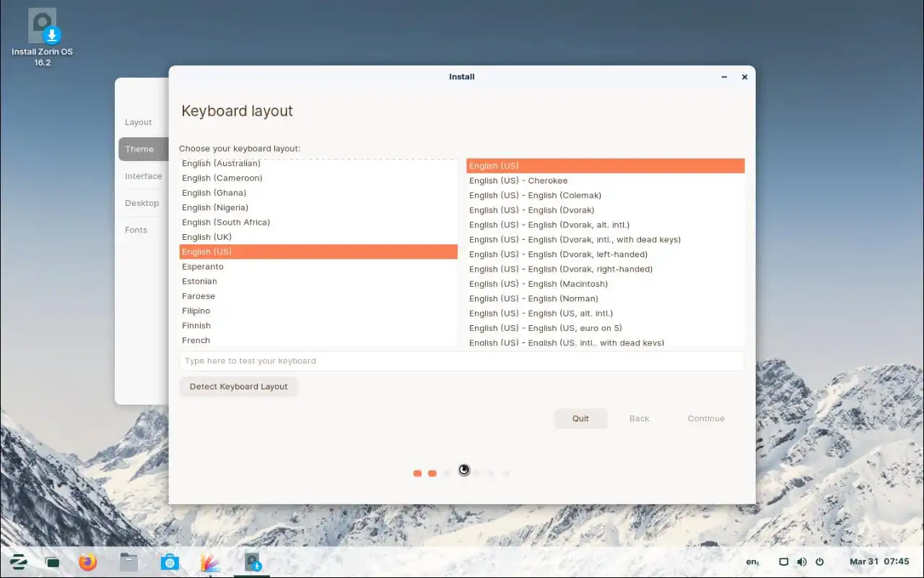
Task: Click the display tray icon
Action: click(x=783, y=562)
